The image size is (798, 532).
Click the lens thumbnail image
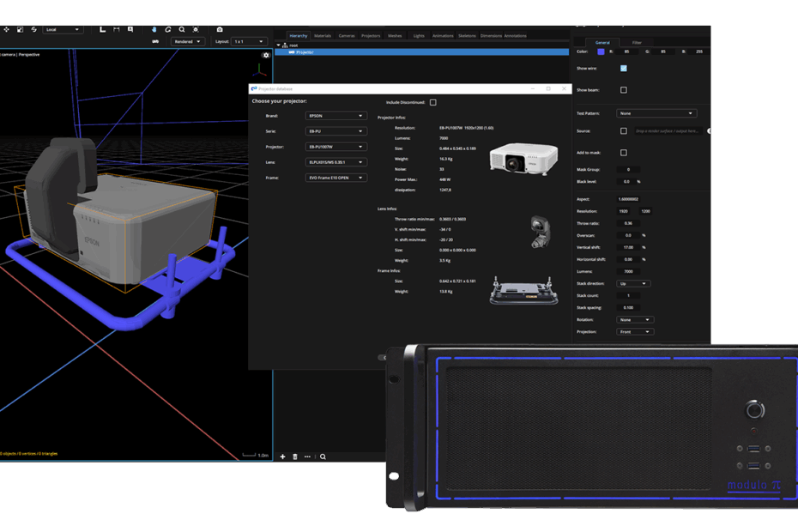click(541, 233)
